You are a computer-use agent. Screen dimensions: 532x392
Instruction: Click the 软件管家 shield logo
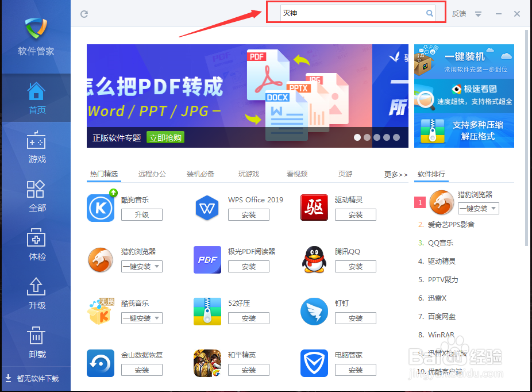click(36, 28)
